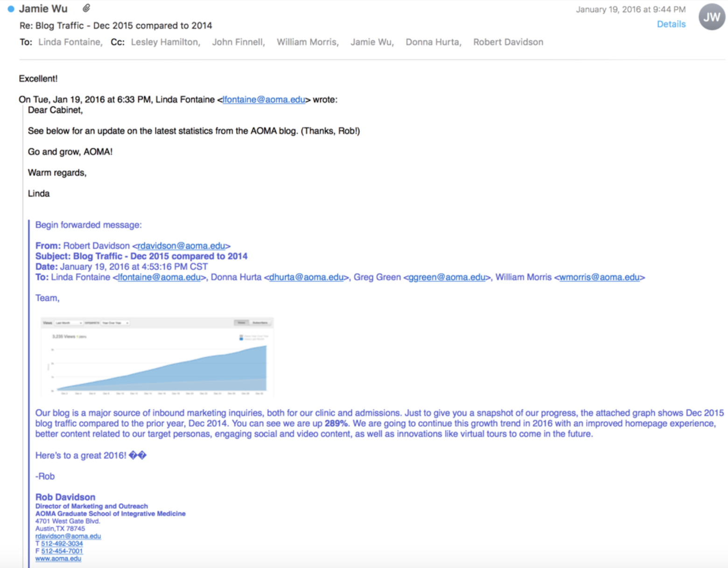The height and width of the screenshot is (568, 728).
Task: Click the forwarded Subject: Blog Traffic line
Action: [141, 256]
